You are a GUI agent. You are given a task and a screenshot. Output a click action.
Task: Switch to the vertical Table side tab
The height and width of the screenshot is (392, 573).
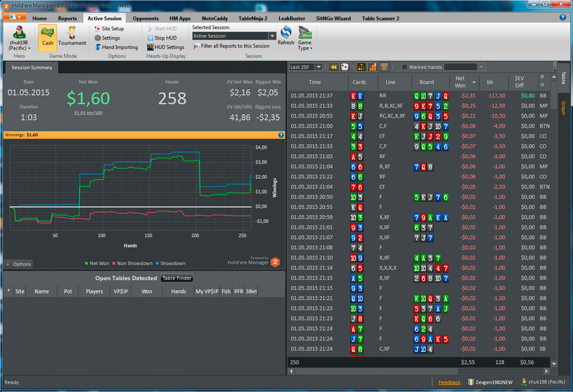tap(563, 77)
